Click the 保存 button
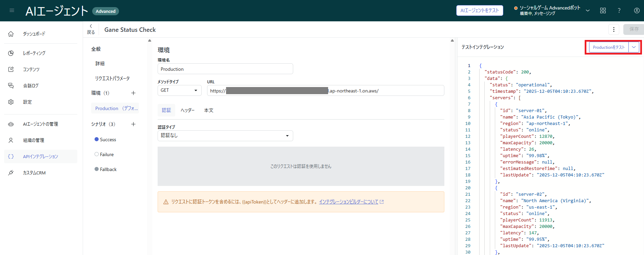Image resolution: width=644 pixels, height=255 pixels. pyautogui.click(x=634, y=29)
